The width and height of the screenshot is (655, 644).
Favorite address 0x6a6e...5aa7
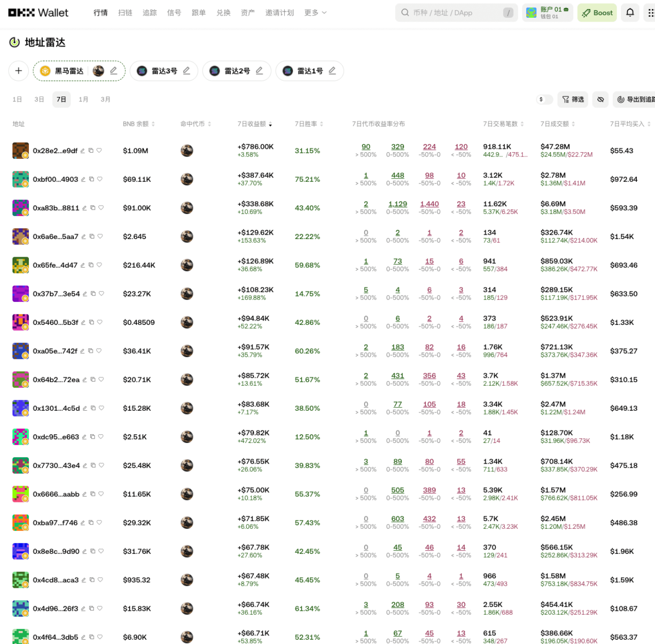(100, 236)
